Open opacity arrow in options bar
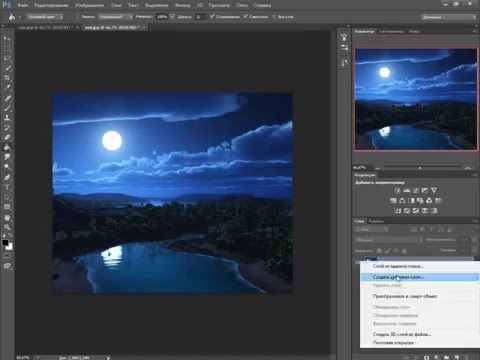Screen dimensions: 480x360 coord(172,16)
